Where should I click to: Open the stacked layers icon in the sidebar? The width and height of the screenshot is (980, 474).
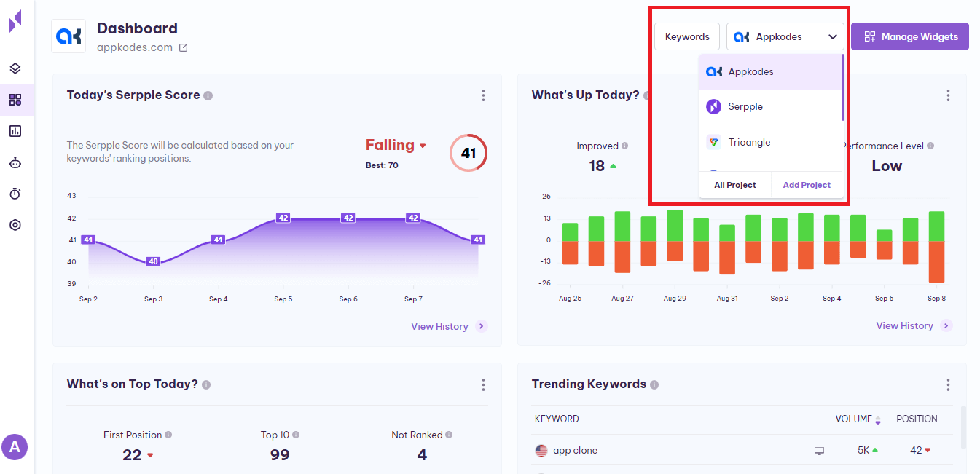(15, 68)
